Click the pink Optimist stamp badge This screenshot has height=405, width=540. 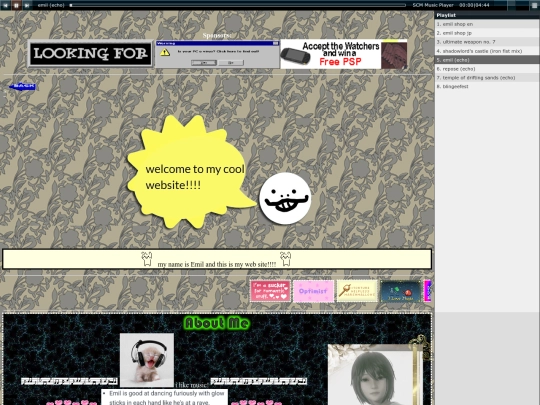click(313, 291)
